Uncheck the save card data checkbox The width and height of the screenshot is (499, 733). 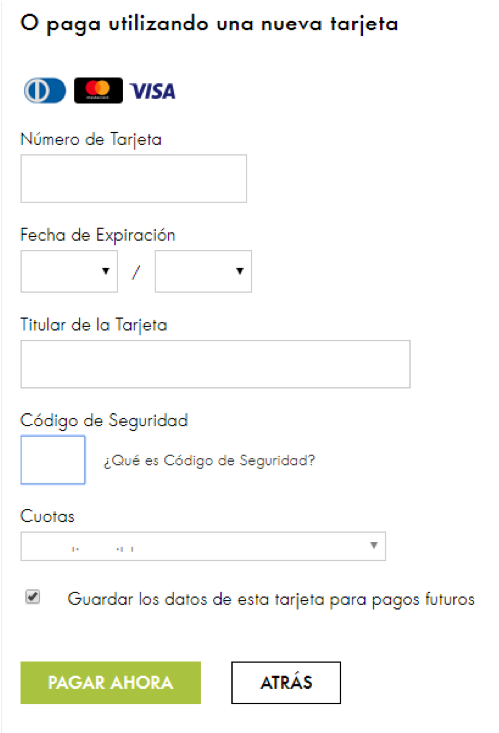(33, 597)
